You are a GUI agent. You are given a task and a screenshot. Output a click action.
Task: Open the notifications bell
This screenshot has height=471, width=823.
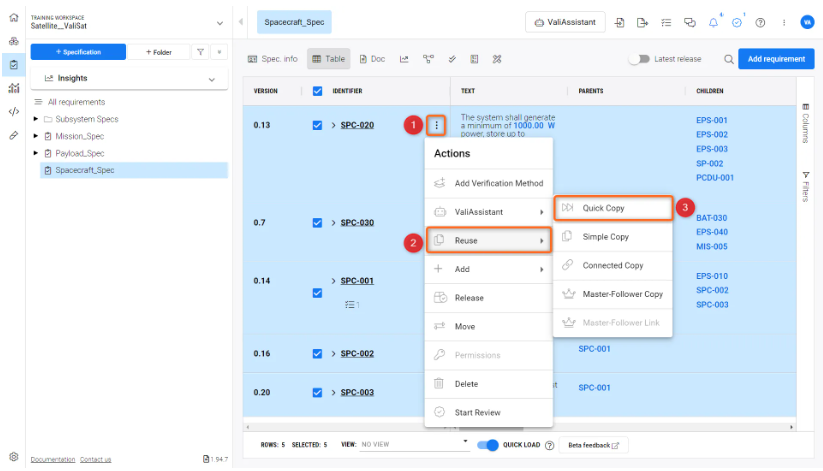point(713,23)
